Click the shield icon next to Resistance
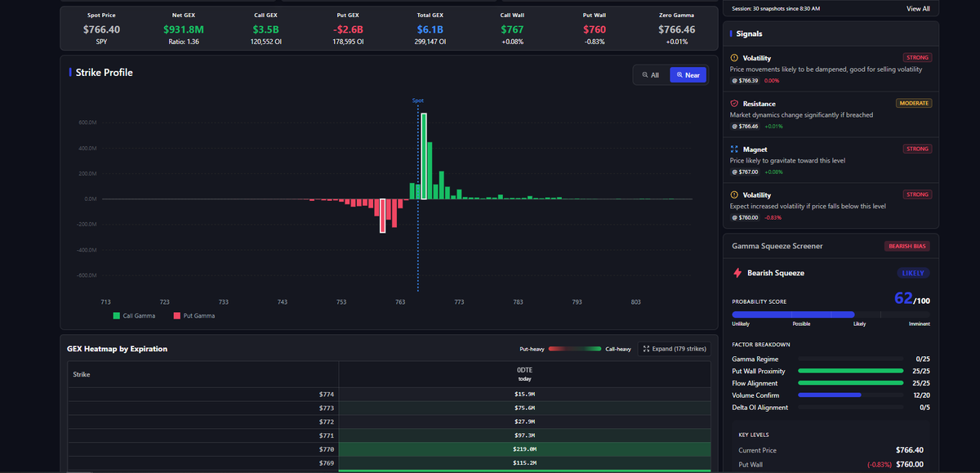Screen dimensions: 980x473 734,104
